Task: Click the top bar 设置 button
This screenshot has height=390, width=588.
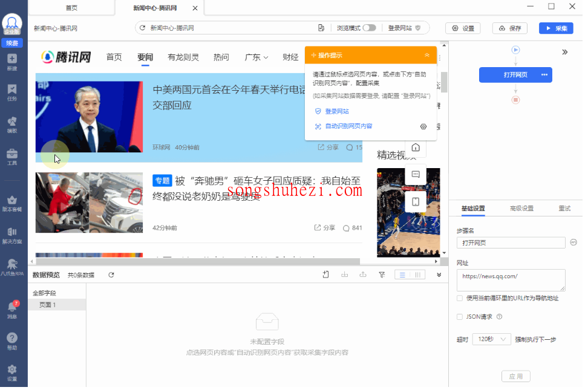Action: tap(463, 28)
